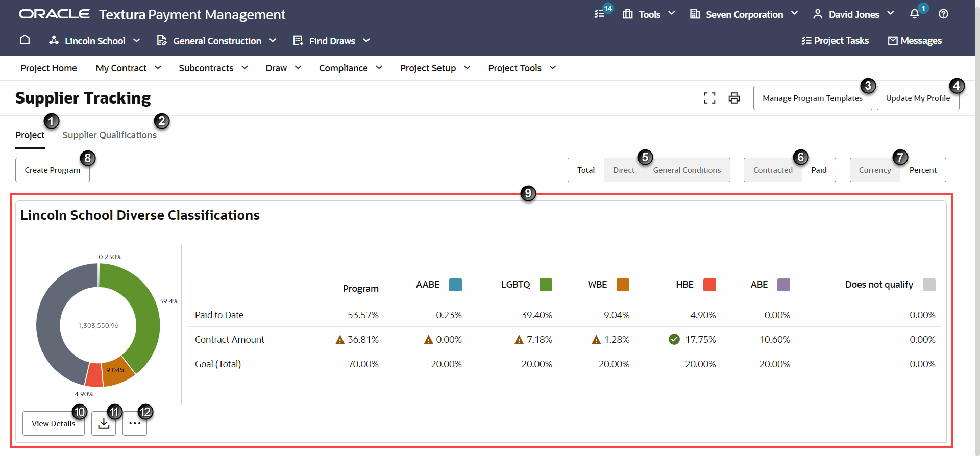Open the Project Setup menu
The height and width of the screenshot is (456, 980).
click(x=435, y=68)
